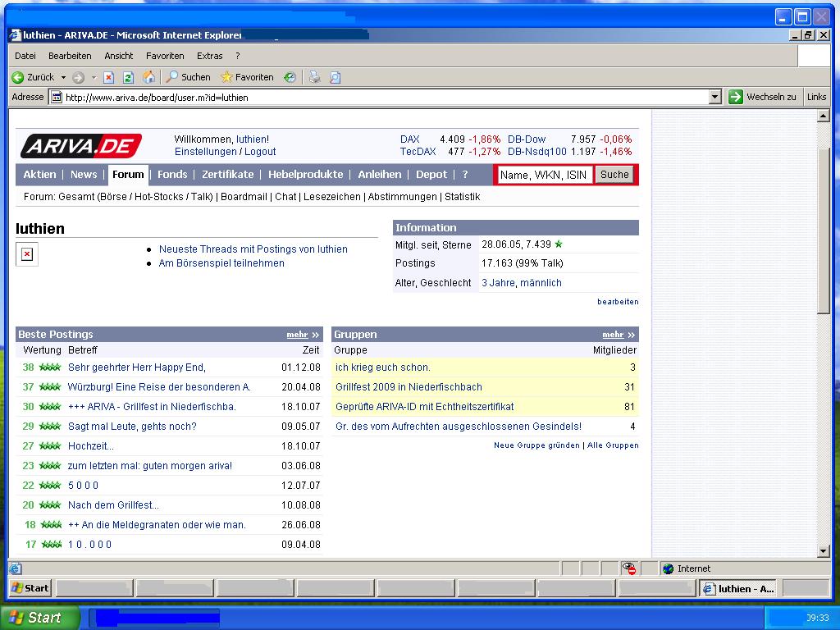
Task: Open the Favoriten menu in menu bar
Action: click(165, 56)
